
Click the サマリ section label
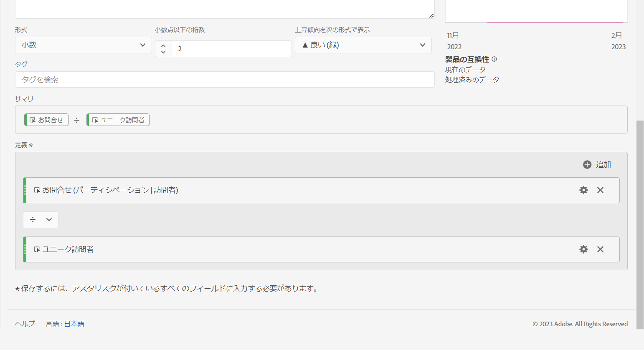click(24, 99)
